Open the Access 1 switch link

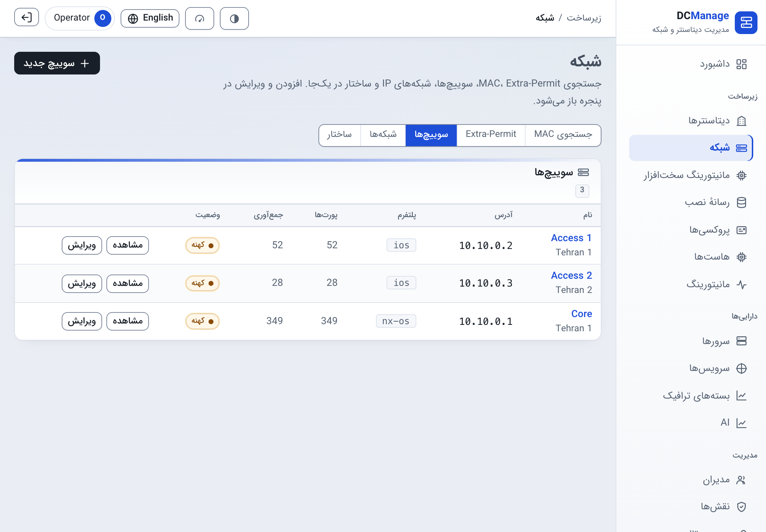571,238
